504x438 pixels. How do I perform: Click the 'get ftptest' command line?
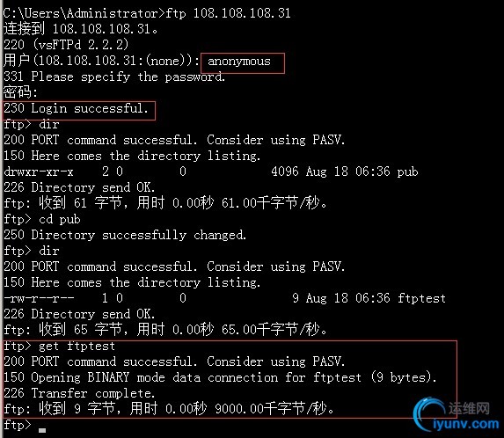click(x=59, y=347)
